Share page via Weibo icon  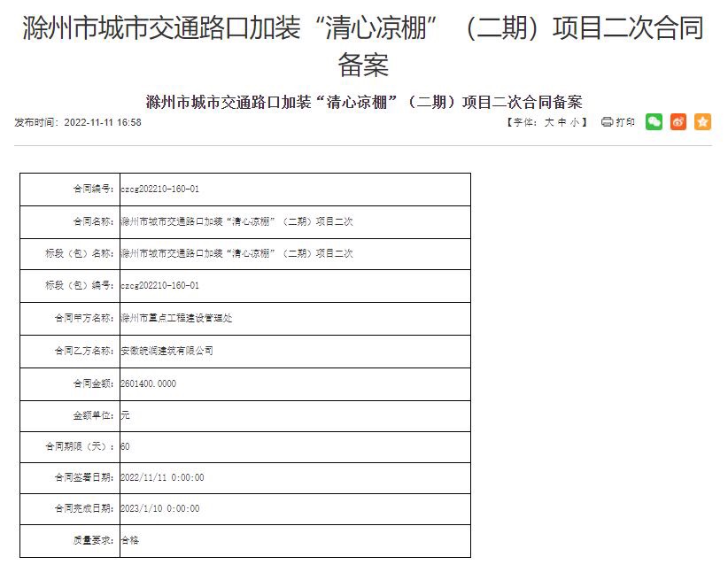(678, 122)
